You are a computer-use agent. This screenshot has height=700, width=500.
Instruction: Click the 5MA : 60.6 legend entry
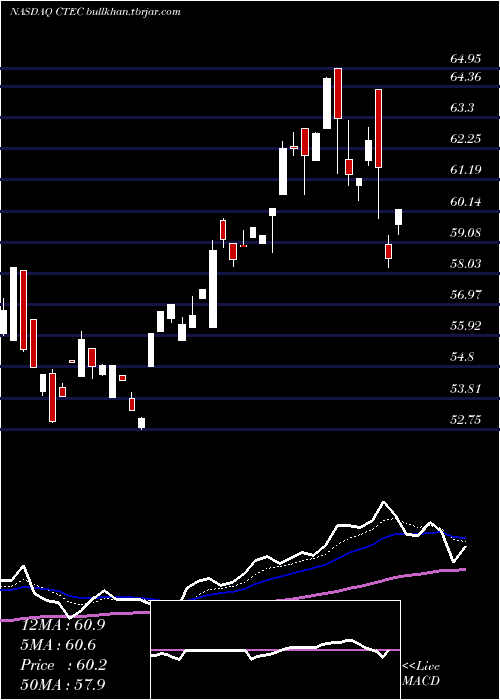[58, 645]
